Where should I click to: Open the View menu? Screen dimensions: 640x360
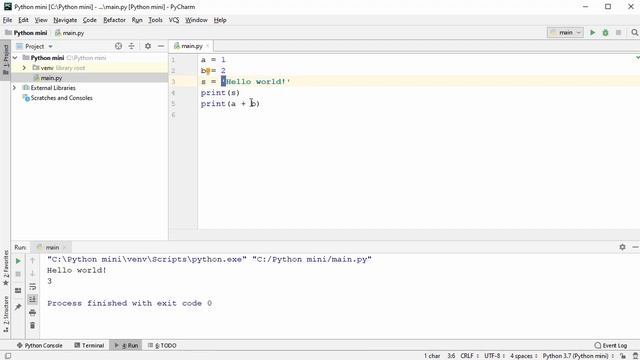(41, 20)
